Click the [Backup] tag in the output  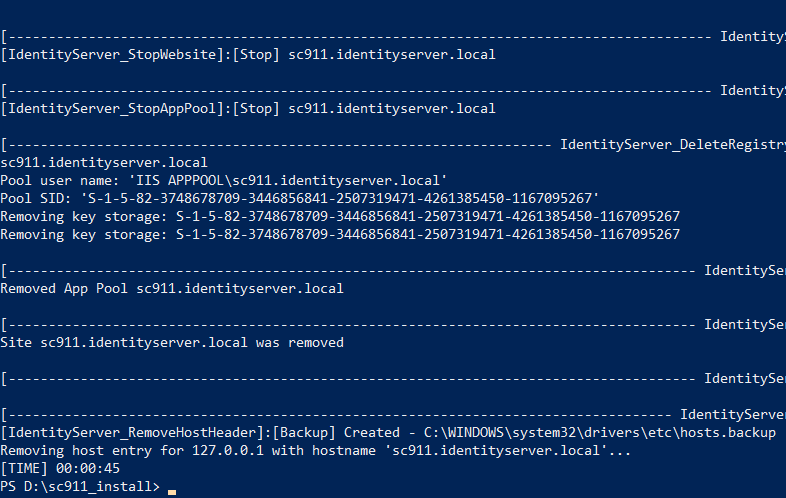304,432
